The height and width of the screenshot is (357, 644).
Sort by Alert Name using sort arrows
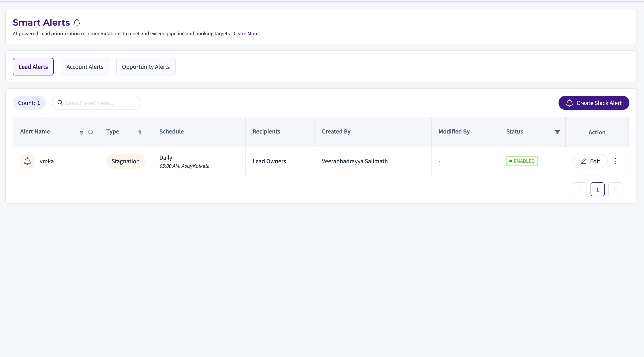point(81,132)
